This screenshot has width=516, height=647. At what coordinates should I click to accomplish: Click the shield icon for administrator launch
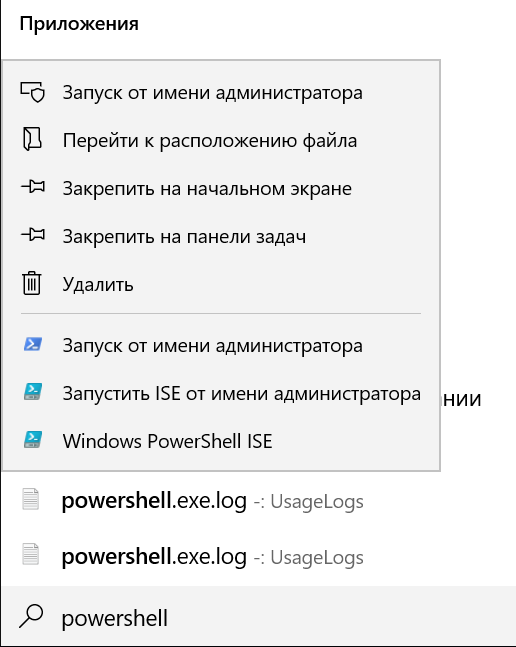33,92
